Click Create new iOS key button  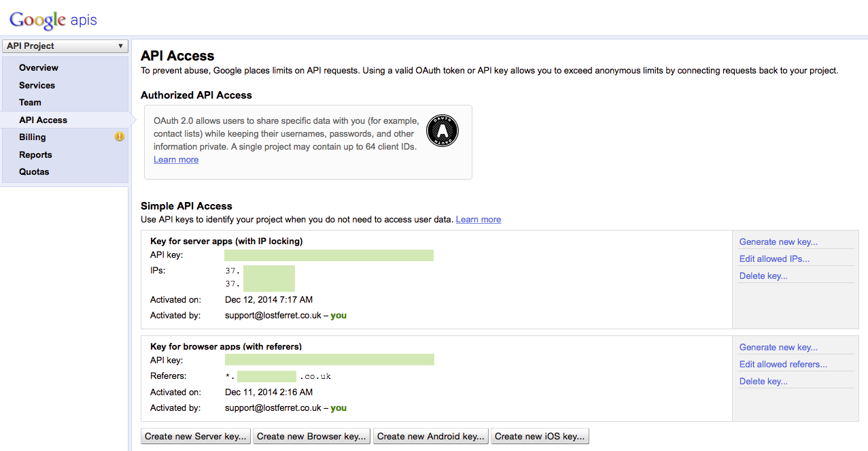[540, 436]
